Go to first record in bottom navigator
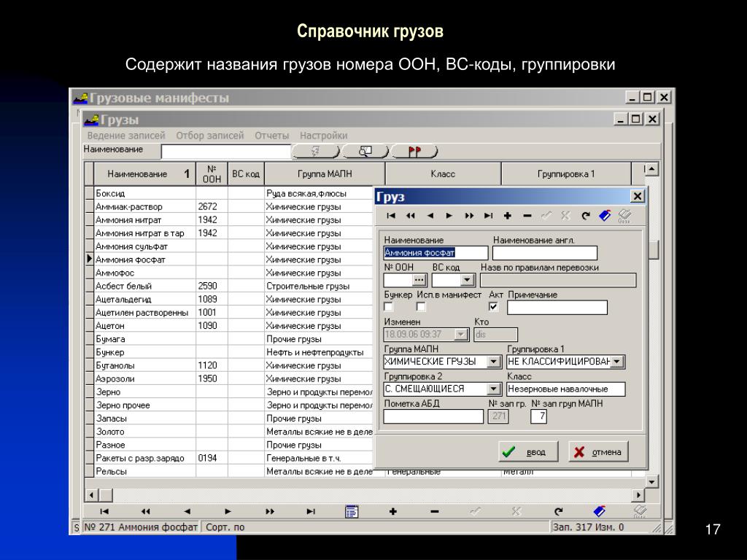Image resolution: width=747 pixels, height=560 pixels. coord(104,511)
